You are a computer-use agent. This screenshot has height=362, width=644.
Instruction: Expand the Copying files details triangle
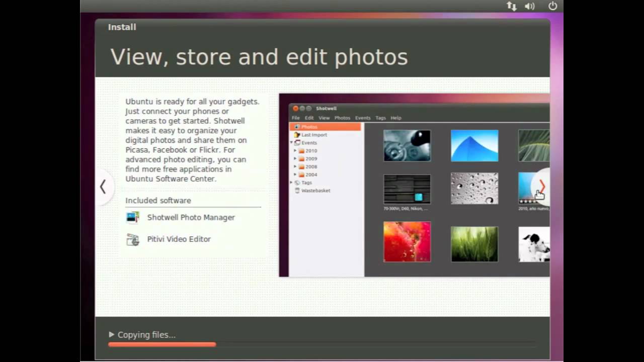[x=111, y=334]
